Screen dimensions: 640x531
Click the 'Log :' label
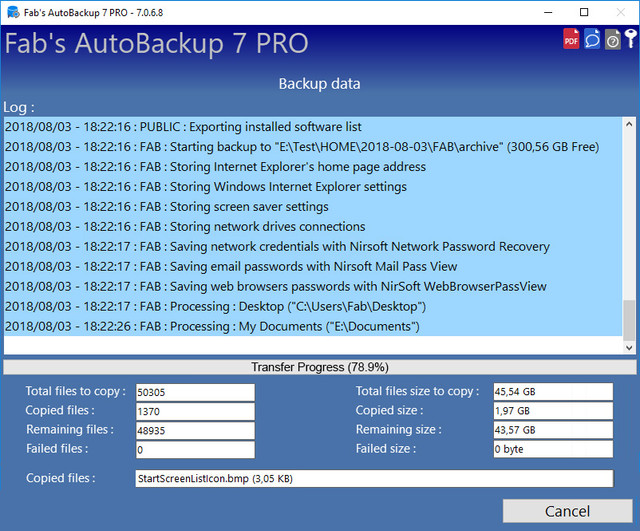pos(19,107)
